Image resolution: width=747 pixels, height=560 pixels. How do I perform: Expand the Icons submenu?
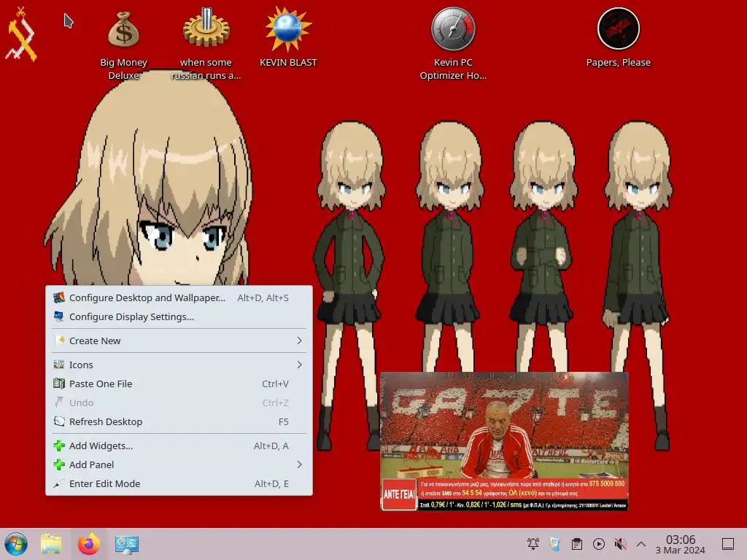(x=179, y=365)
